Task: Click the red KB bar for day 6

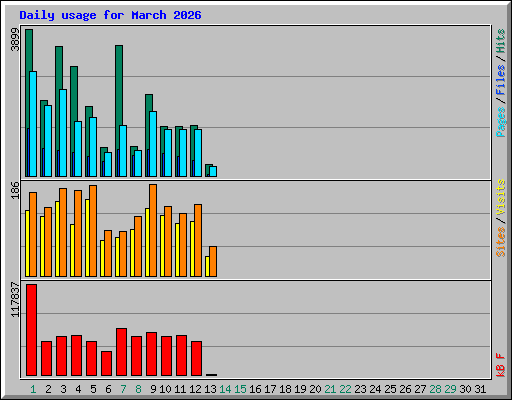Action: [x=106, y=363]
